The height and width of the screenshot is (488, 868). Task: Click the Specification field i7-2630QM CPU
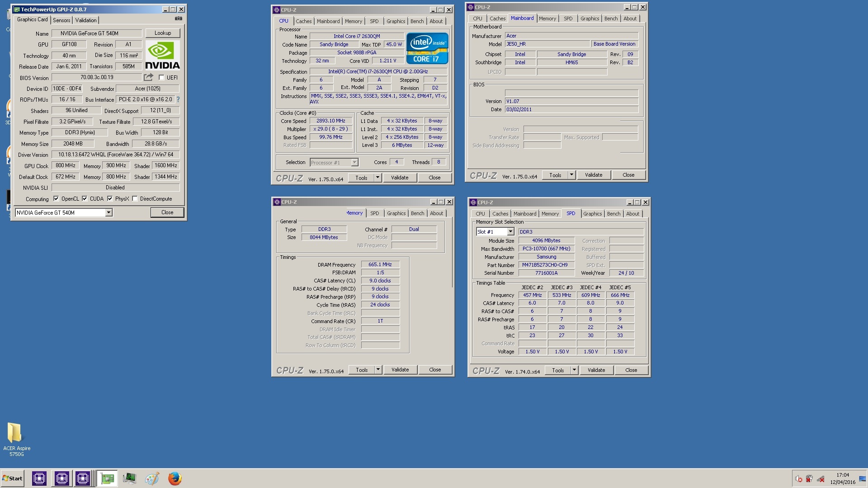(378, 72)
